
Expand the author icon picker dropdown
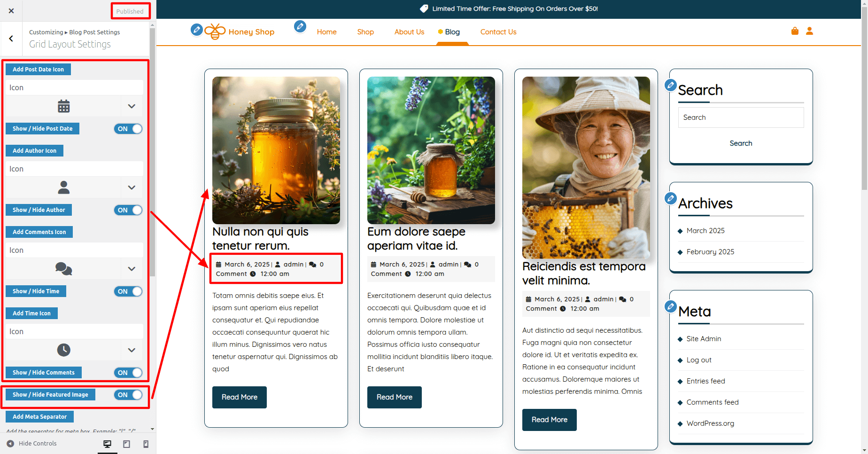pyautogui.click(x=132, y=188)
